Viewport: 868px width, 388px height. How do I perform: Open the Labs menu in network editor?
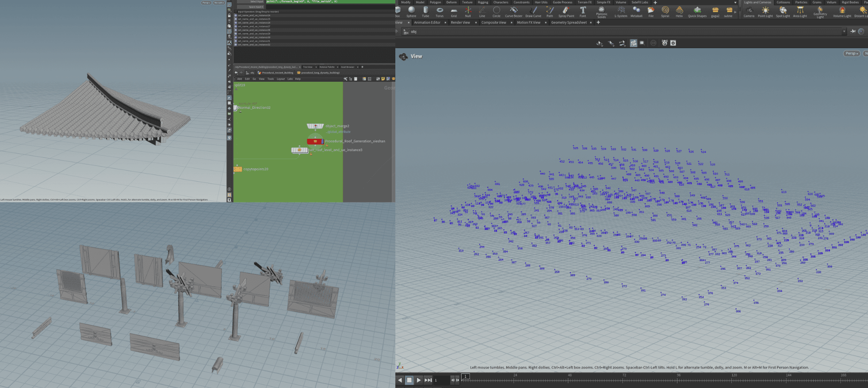click(290, 79)
